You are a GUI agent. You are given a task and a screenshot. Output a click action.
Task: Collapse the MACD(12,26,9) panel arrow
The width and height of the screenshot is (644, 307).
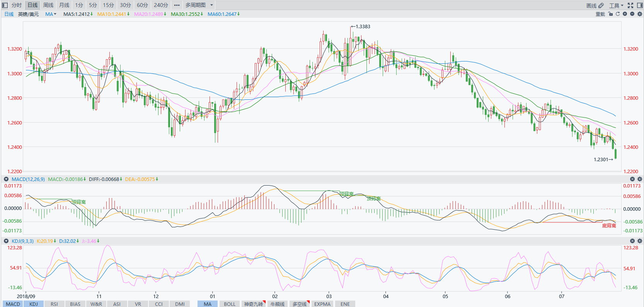click(6, 179)
